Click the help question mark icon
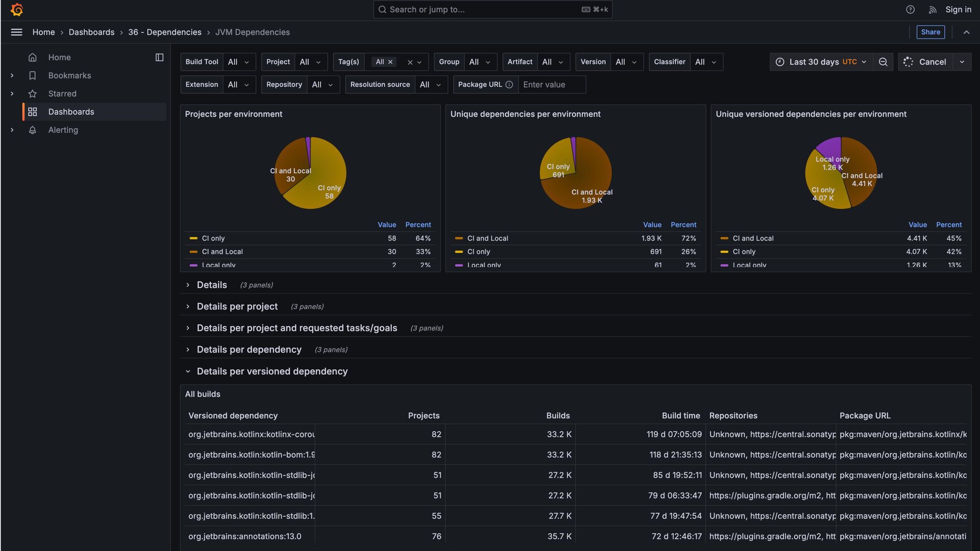Image resolution: width=980 pixels, height=551 pixels. (910, 10)
